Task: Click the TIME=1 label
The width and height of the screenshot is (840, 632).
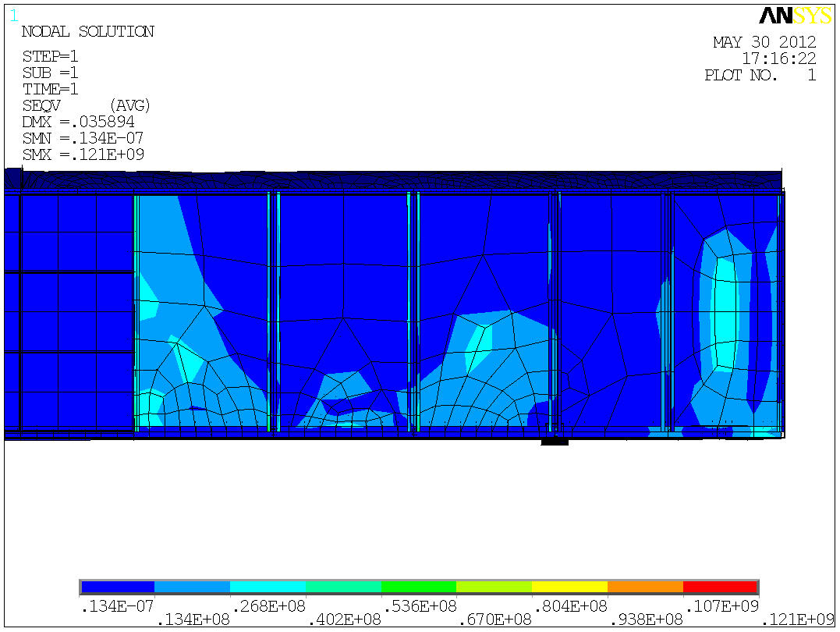Action: point(51,89)
